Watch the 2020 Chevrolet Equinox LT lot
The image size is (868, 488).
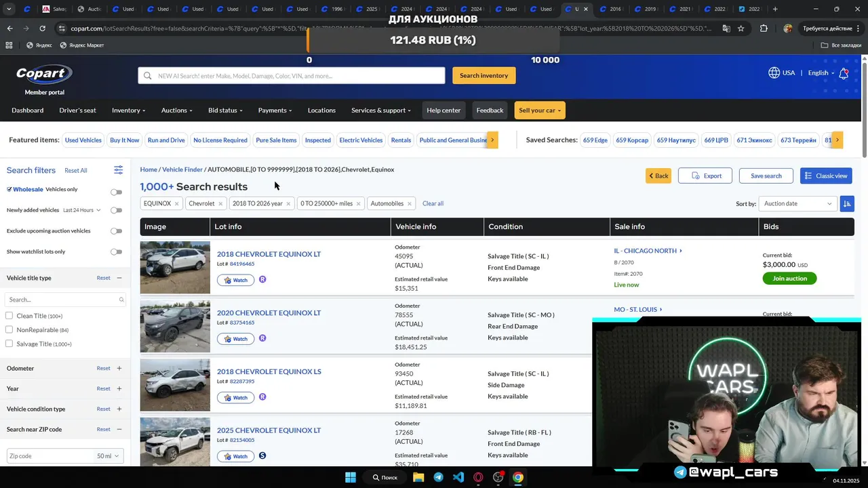pyautogui.click(x=235, y=339)
